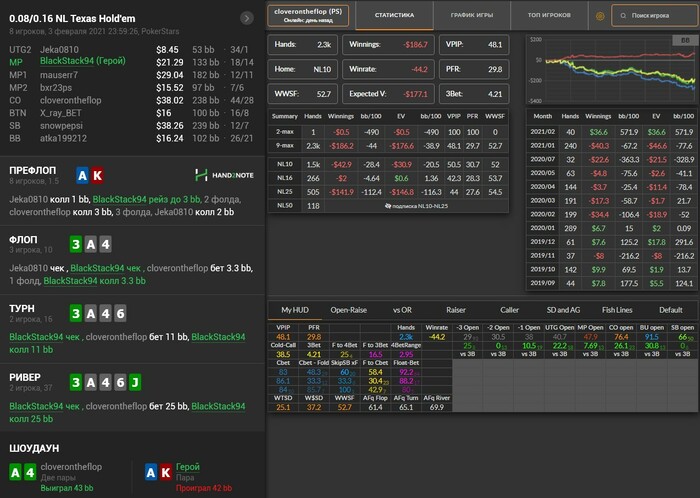Switch to Caller HUD tab
The width and height of the screenshot is (700, 498).
(509, 310)
